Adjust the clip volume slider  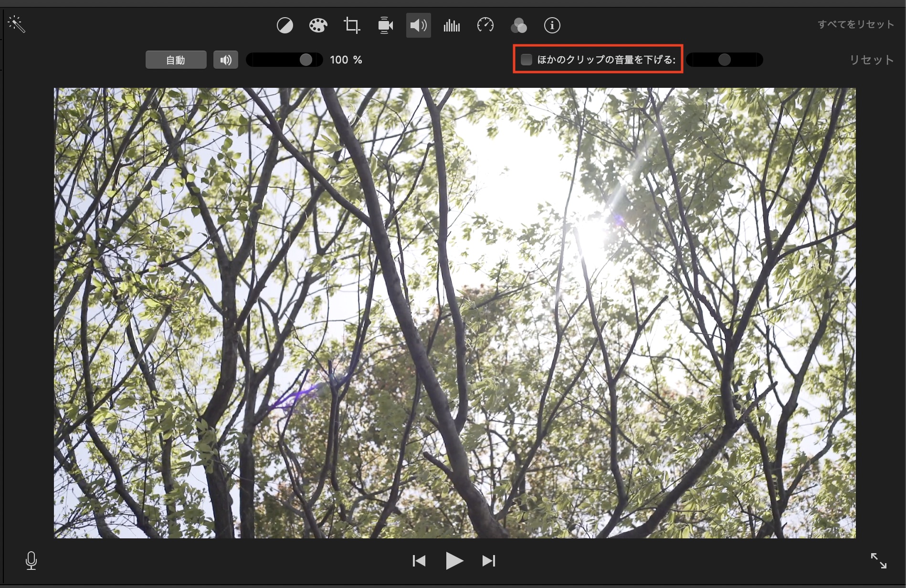coord(284,60)
